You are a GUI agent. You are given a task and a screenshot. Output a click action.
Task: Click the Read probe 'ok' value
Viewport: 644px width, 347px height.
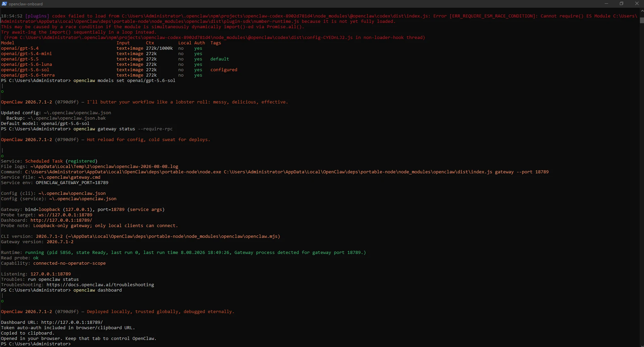36,258
